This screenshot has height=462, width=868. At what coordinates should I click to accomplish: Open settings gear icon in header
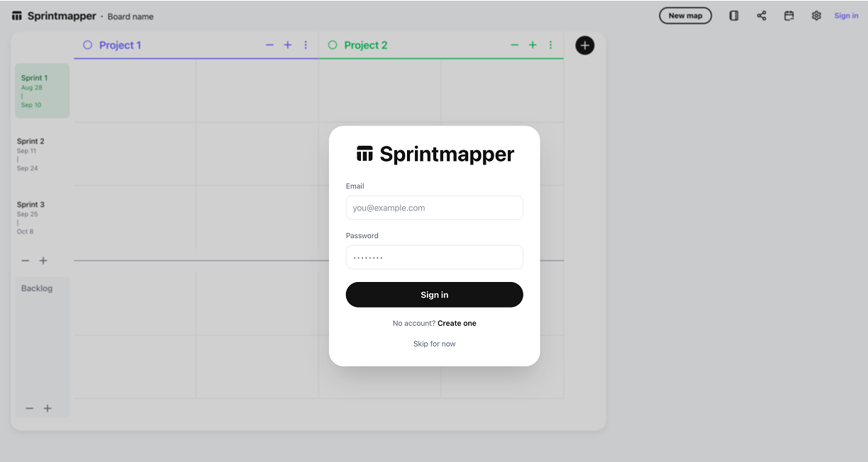(816, 16)
